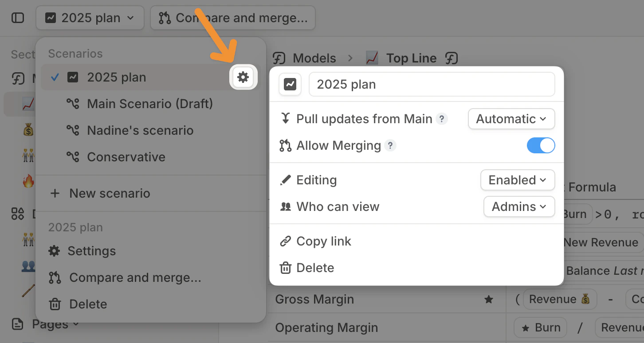
Task: Click the gear icon beside 2025 plan
Action: tap(243, 77)
